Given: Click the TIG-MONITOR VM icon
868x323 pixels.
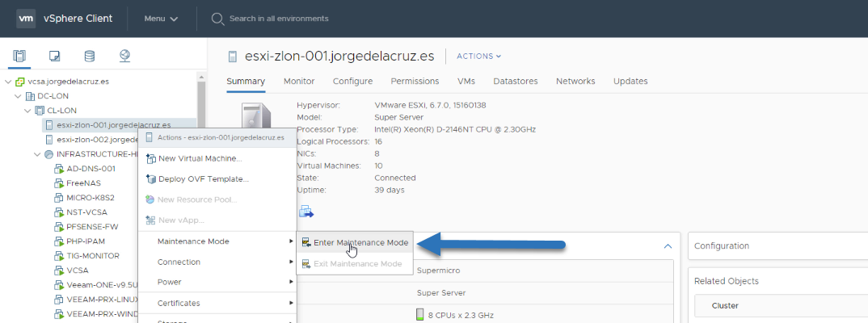Looking at the screenshot, I should pos(59,256).
